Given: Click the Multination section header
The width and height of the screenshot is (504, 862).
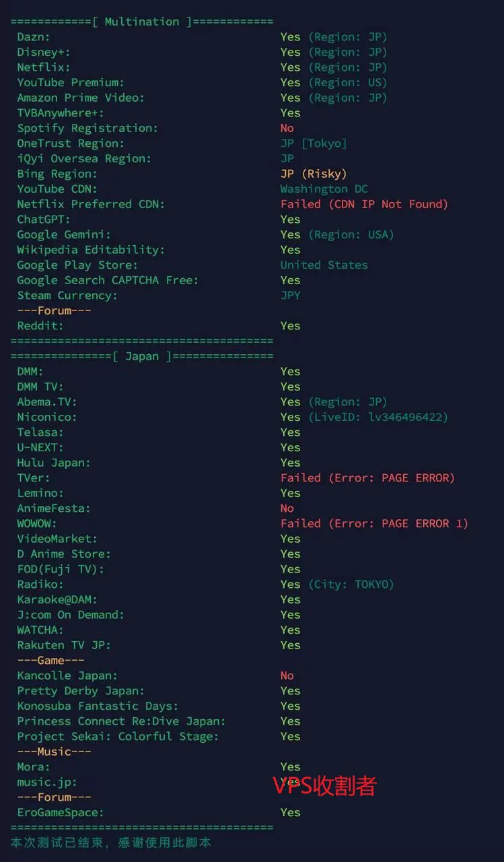Looking at the screenshot, I should point(142,22).
